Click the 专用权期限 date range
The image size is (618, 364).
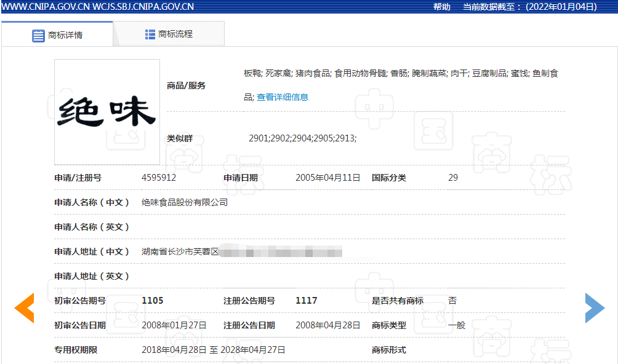[x=214, y=350]
